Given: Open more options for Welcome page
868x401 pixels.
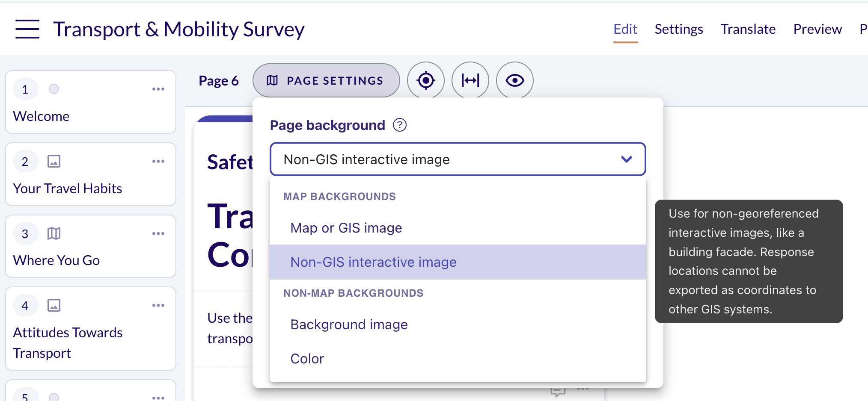Looking at the screenshot, I should pos(158,89).
